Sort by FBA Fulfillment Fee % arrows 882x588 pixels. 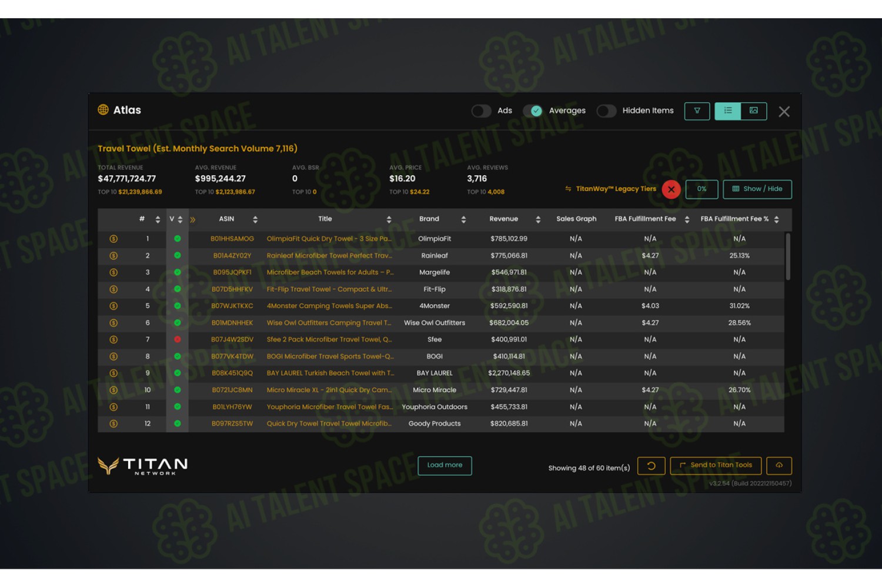click(x=776, y=219)
